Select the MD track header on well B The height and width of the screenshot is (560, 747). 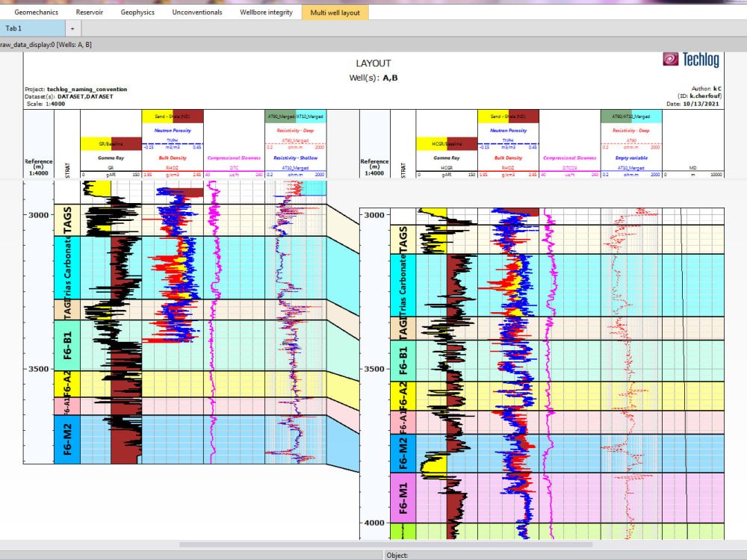[x=693, y=167]
